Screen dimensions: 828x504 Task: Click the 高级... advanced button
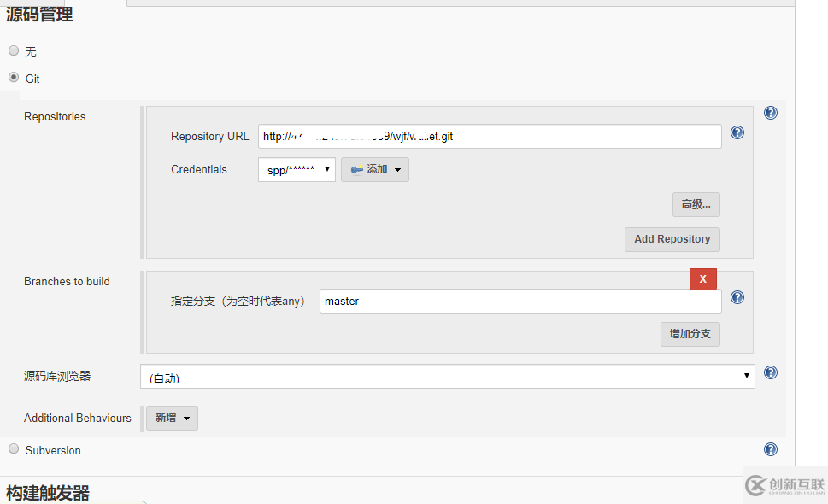pos(696,204)
